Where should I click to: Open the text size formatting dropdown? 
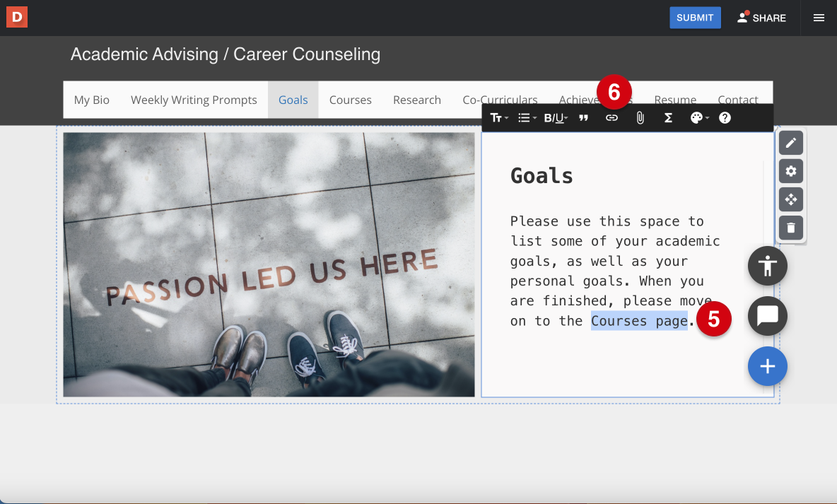click(x=499, y=118)
